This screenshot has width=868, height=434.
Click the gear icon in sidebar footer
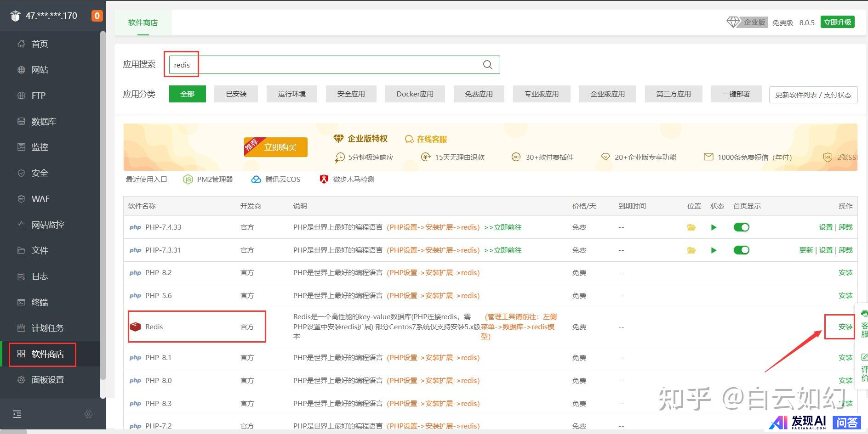click(x=89, y=414)
